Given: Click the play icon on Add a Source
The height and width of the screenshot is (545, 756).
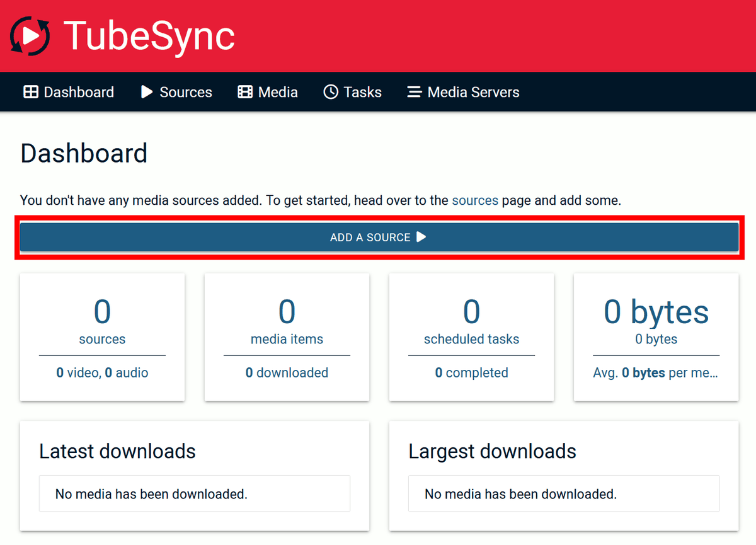Looking at the screenshot, I should (x=421, y=237).
